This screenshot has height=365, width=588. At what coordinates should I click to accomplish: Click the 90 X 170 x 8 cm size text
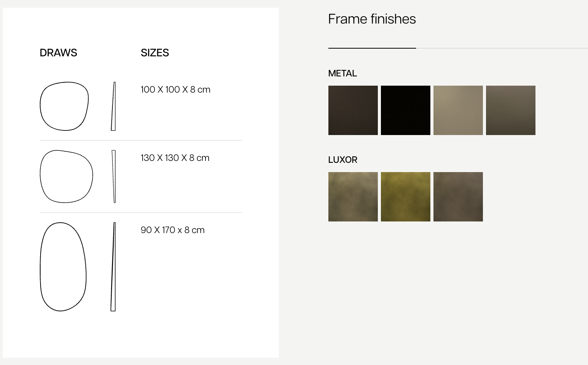(x=173, y=230)
